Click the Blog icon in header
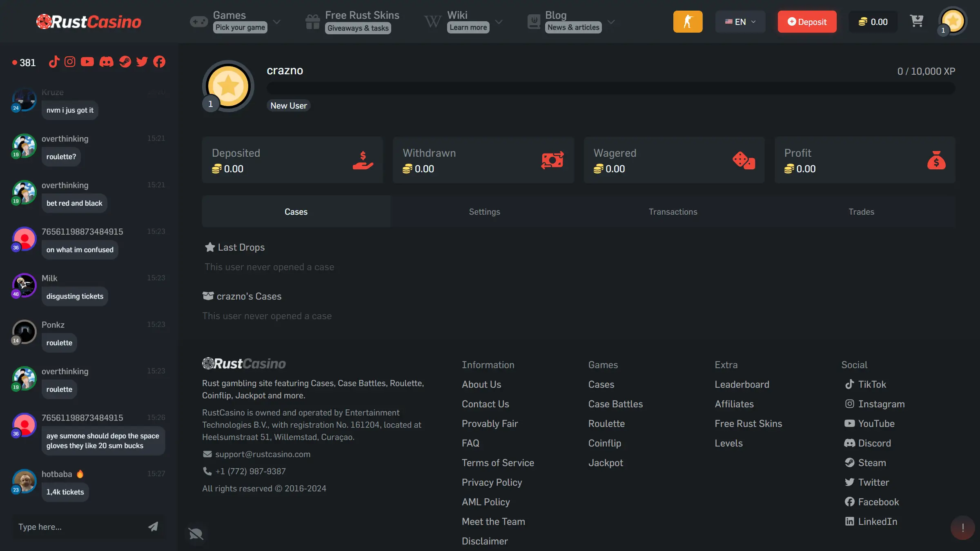The height and width of the screenshot is (551, 980). [534, 22]
